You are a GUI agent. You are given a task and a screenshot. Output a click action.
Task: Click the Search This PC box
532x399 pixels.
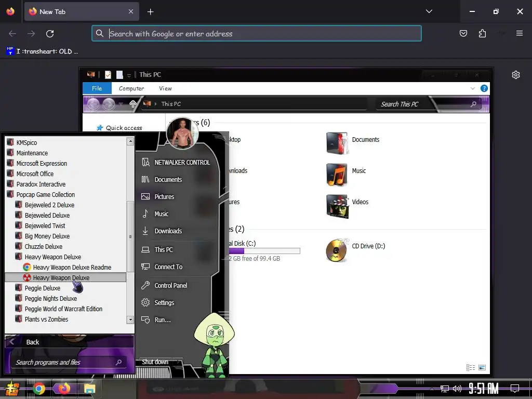tap(428, 104)
